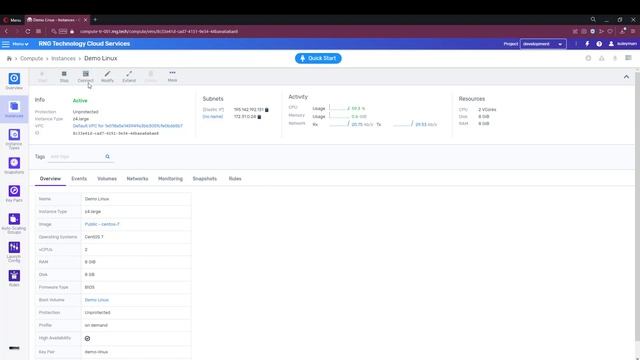The image size is (640, 360).
Task: Click the right panel layout icon
Action: 628,58
